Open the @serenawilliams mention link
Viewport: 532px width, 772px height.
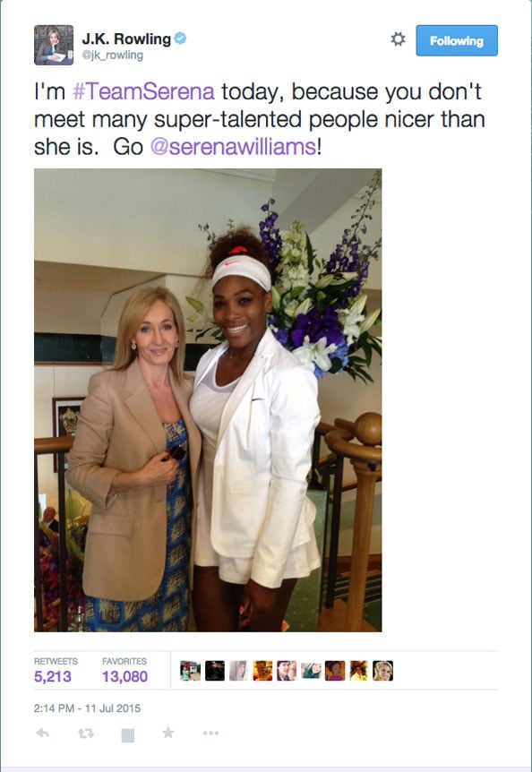tap(233, 147)
